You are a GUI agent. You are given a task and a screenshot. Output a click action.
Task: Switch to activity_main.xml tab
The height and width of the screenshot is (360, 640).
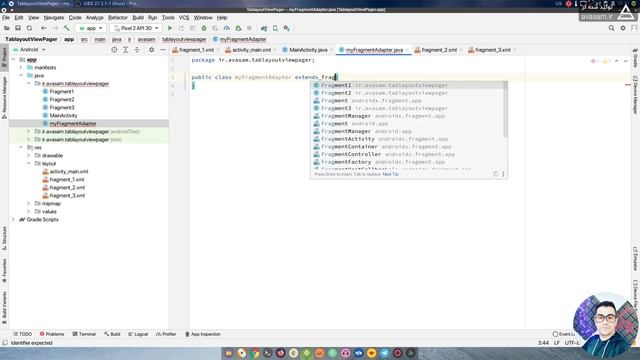(251, 50)
